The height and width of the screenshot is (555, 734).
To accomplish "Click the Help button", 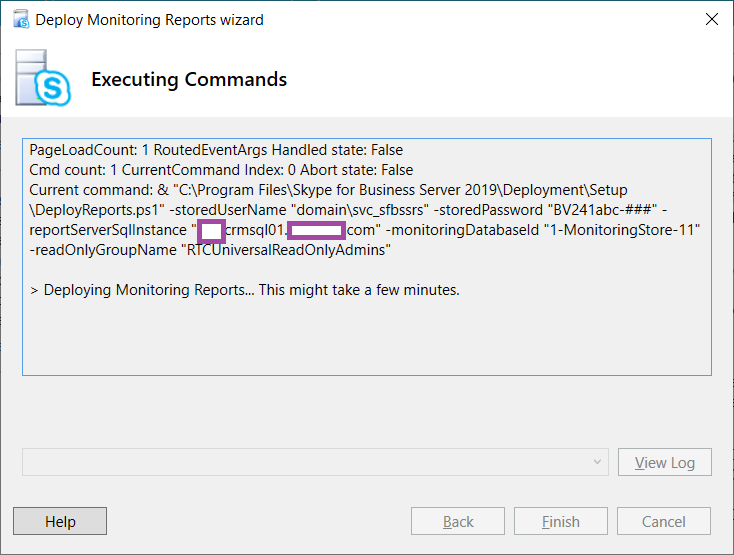I will coord(60,521).
